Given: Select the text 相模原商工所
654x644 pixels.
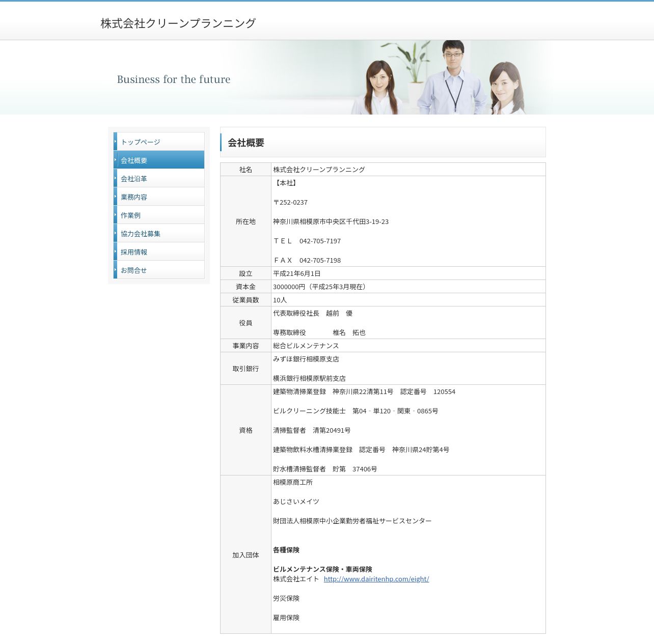Looking at the screenshot, I should [293, 482].
